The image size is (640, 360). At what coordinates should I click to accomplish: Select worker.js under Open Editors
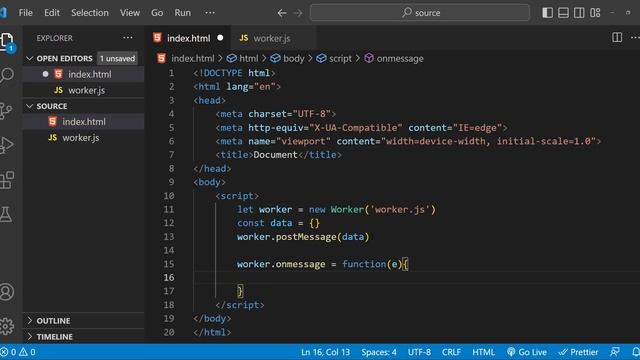pyautogui.click(x=83, y=90)
